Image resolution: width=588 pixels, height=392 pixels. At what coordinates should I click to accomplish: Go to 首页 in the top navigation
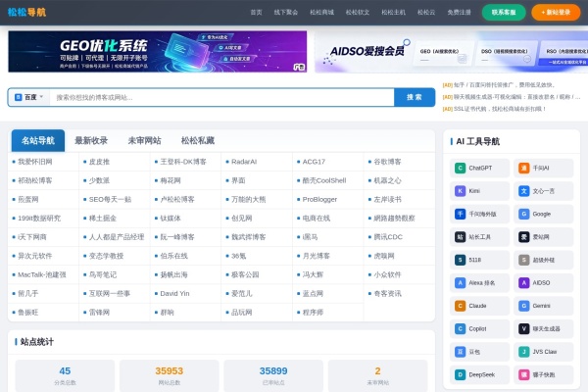(256, 13)
